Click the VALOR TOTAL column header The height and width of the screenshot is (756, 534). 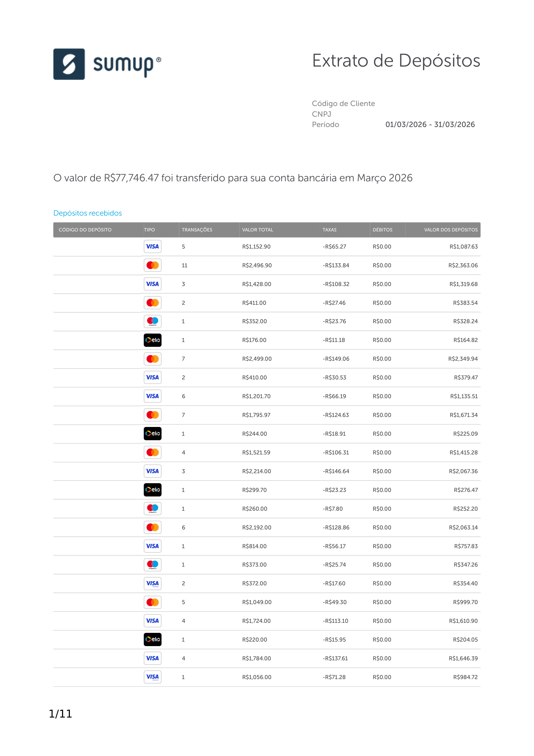click(257, 230)
